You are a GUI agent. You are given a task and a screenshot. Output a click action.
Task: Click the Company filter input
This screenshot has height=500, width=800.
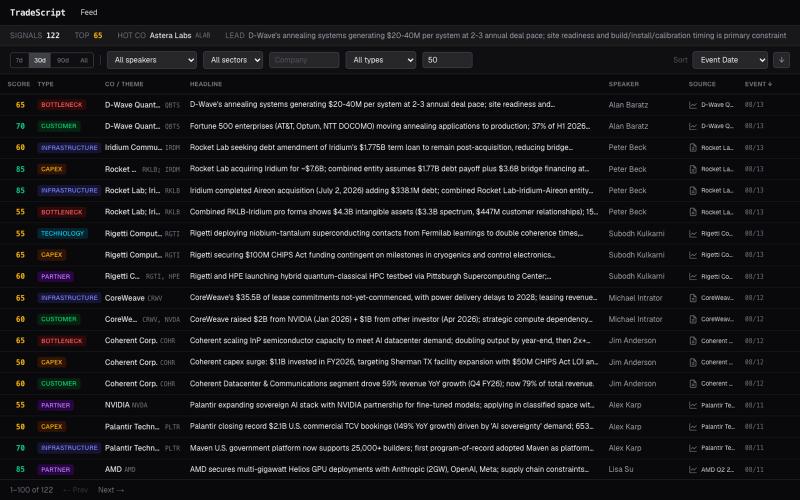click(x=304, y=60)
